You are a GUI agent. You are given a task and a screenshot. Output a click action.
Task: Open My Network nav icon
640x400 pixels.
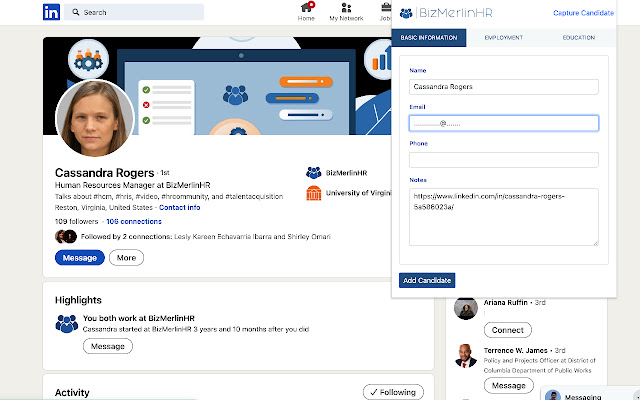[346, 11]
